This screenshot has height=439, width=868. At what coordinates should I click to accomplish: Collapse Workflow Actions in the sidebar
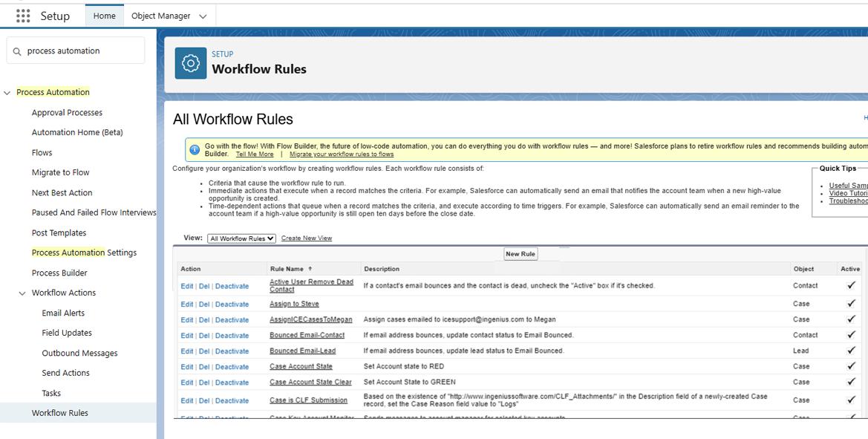click(x=22, y=293)
